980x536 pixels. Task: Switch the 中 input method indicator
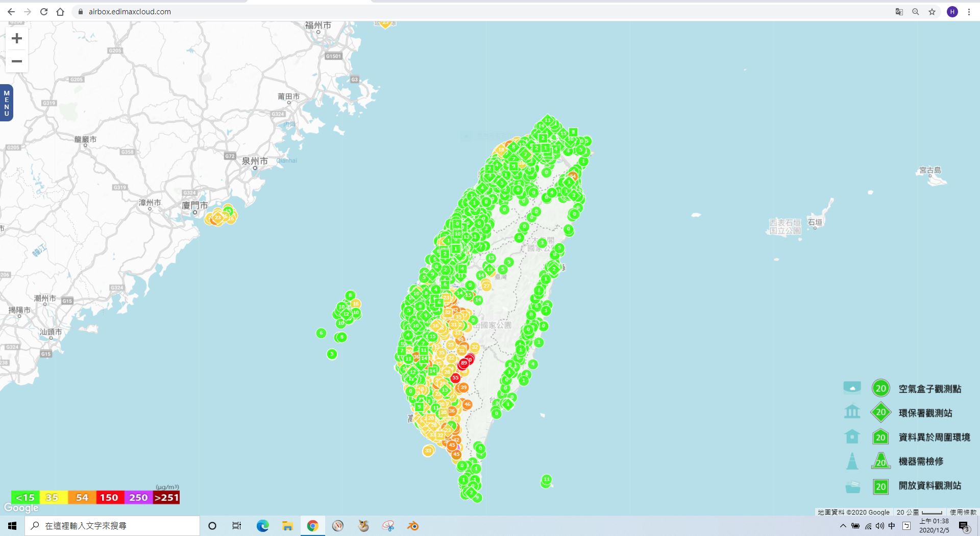(892, 526)
